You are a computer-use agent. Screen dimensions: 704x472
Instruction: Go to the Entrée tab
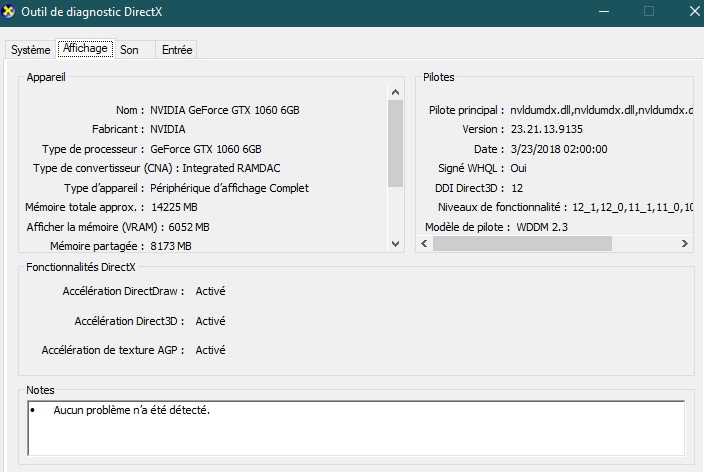tap(177, 49)
